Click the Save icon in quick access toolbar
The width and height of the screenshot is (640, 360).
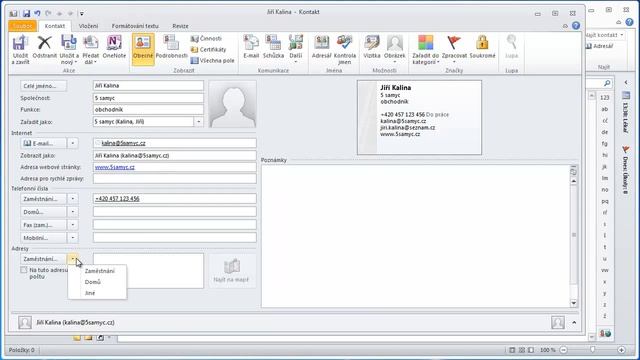(x=26, y=13)
